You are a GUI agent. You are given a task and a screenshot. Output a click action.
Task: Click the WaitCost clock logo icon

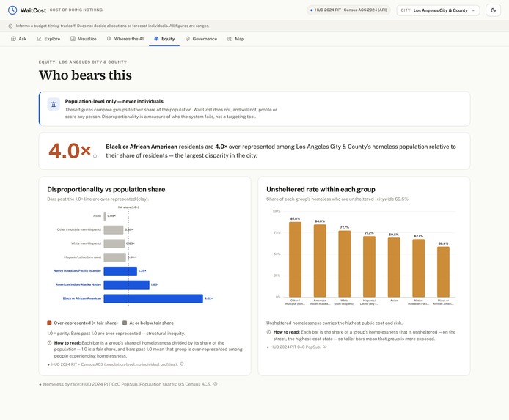pyautogui.click(x=12, y=10)
